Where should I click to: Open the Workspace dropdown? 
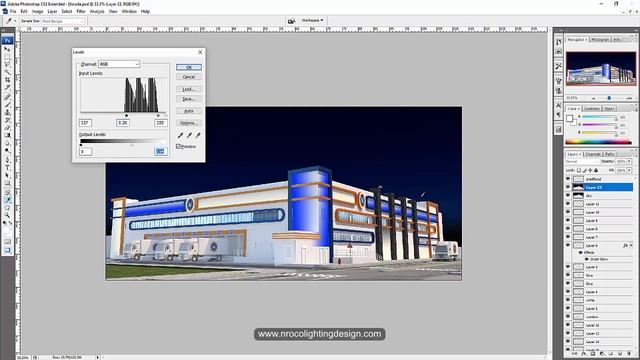coord(313,20)
